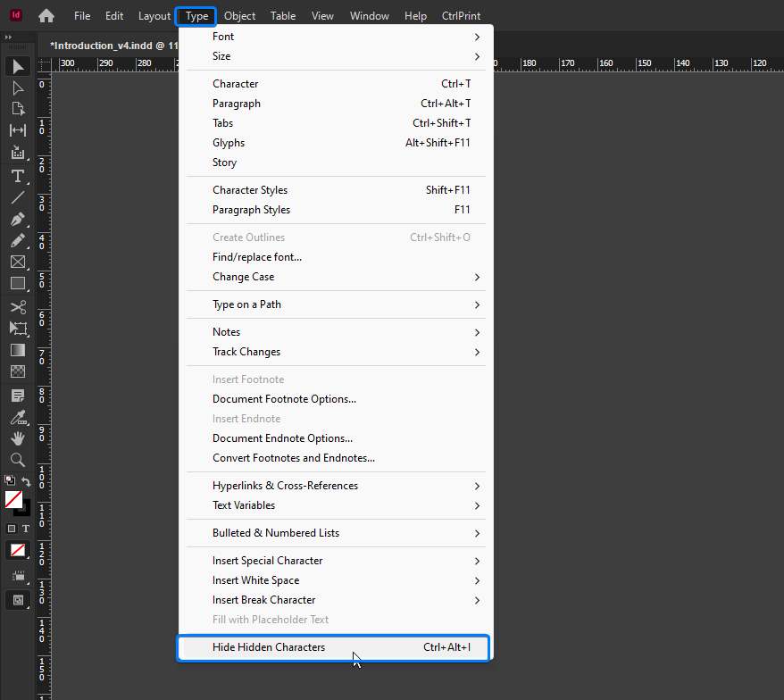Open the Object menu
This screenshot has width=784, height=700.
pyautogui.click(x=239, y=16)
